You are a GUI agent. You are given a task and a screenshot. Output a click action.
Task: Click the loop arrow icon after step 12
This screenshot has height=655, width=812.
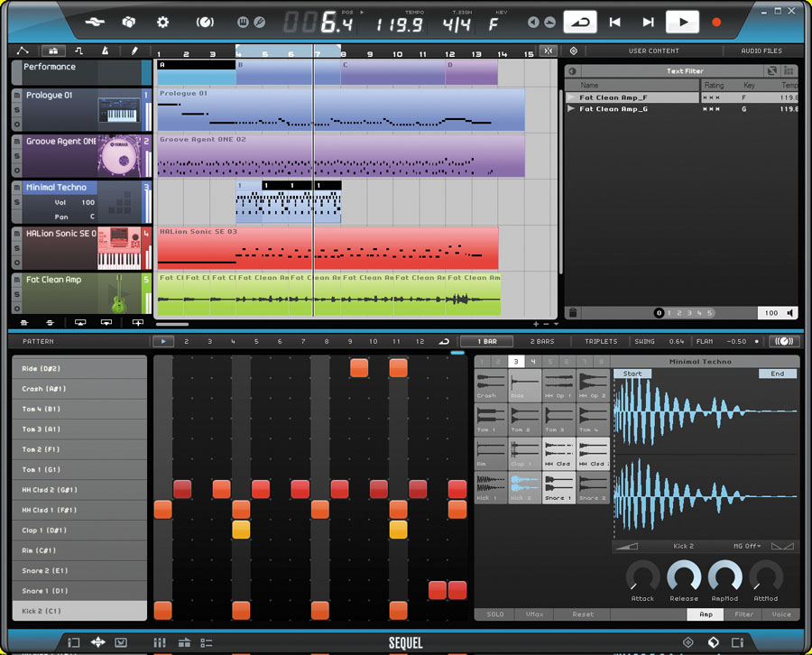click(x=444, y=341)
